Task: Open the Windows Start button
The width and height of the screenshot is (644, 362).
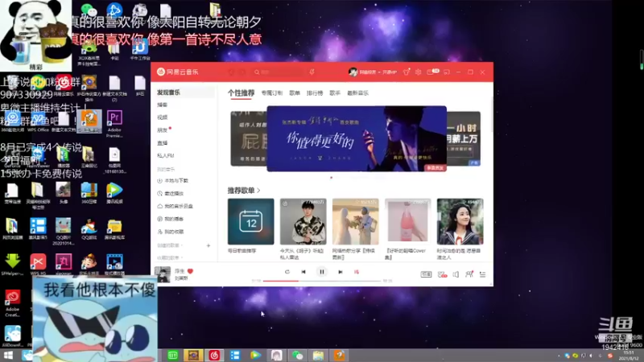Action: 8,356
